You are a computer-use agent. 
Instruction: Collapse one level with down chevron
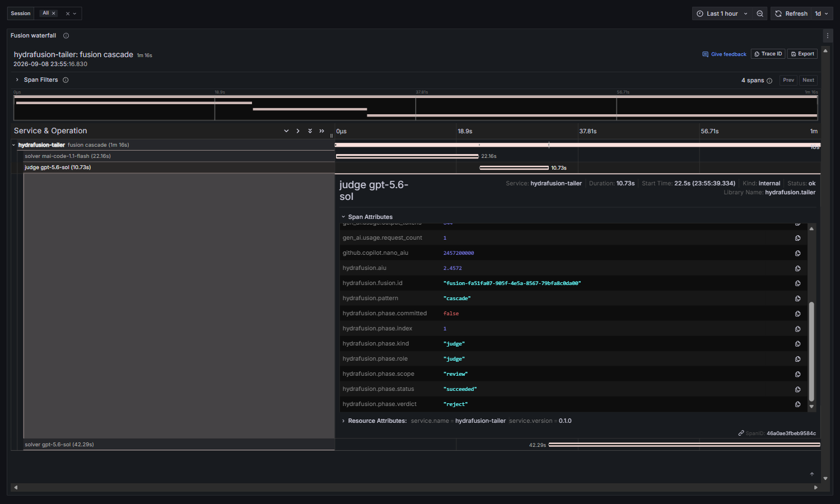tap(286, 131)
